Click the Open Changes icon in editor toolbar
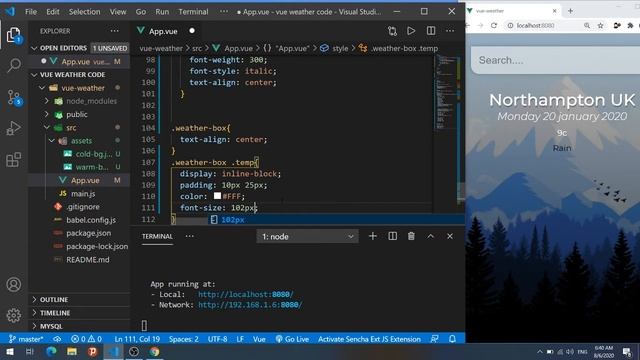640x360 pixels. tap(392, 31)
